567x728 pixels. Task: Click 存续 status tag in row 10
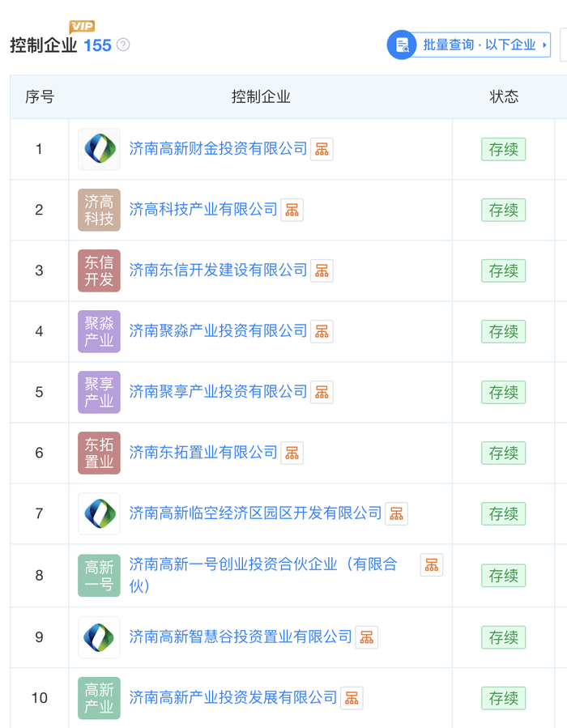click(503, 698)
